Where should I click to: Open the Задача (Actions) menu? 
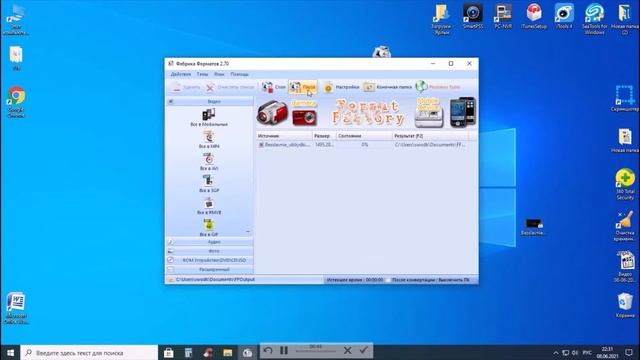point(180,74)
